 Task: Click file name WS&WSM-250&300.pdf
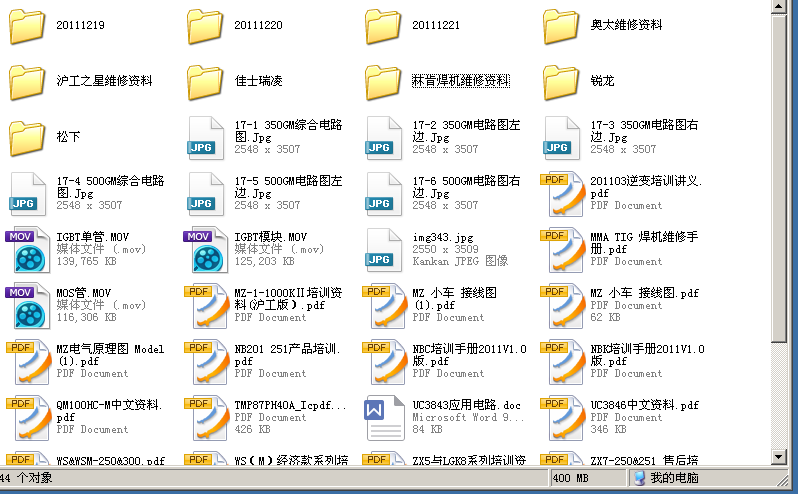(110, 460)
